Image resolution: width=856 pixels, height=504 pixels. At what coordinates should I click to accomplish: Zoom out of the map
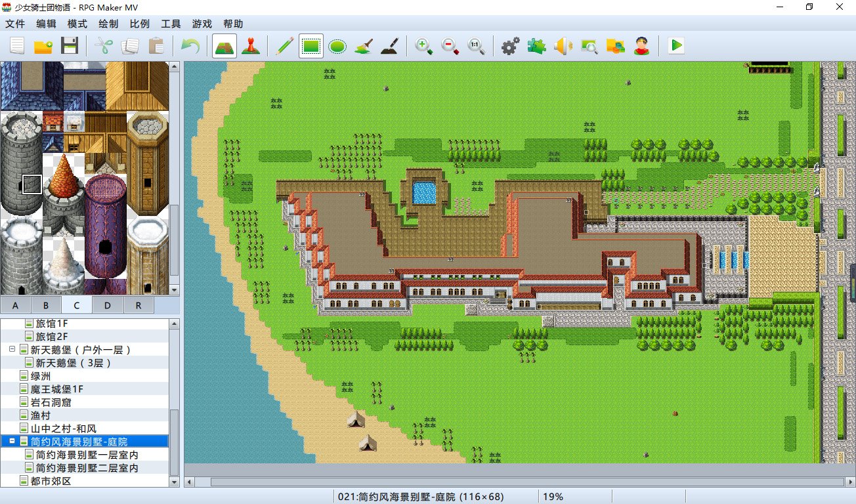coord(450,46)
